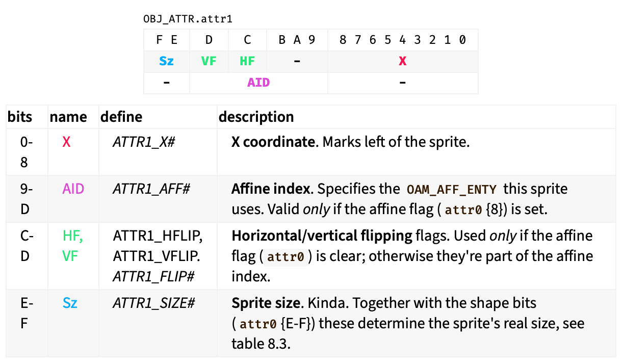Select the ATTR1_SIZE# define entry
The image size is (624, 364).
point(154,303)
